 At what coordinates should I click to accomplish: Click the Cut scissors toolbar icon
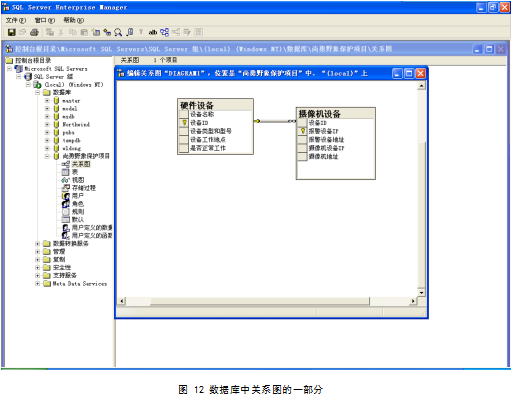61,32
